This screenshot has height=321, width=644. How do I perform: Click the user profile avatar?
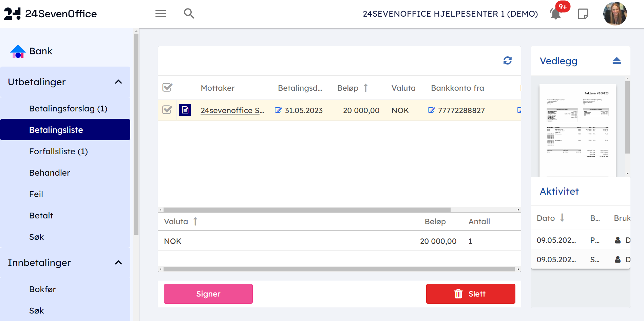(614, 14)
